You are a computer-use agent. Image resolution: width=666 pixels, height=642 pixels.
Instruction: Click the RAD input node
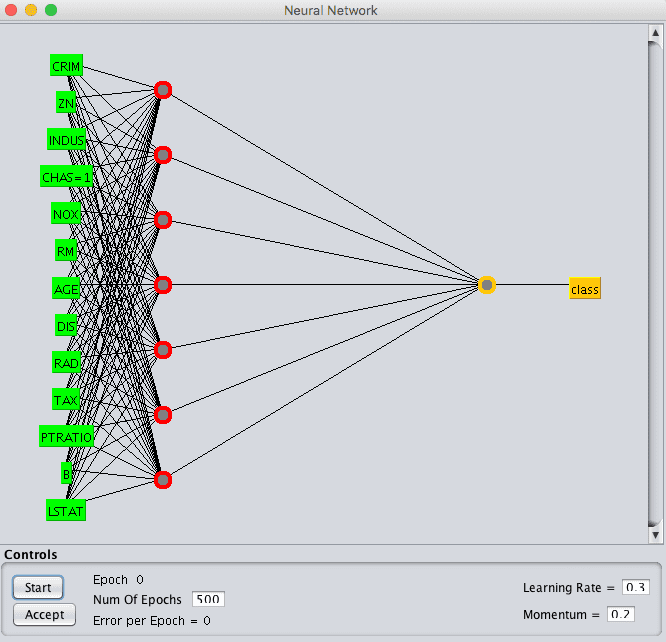click(66, 362)
